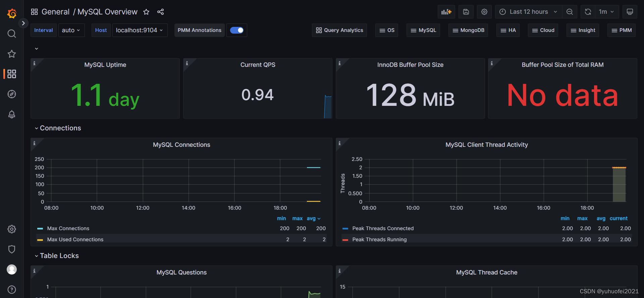This screenshot has width=644, height=298.
Task: Show info for MySQL Connections panel
Action: [34, 143]
